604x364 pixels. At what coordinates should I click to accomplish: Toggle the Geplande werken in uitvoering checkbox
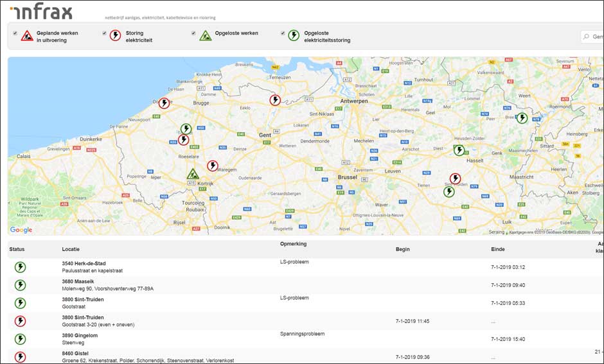pos(15,33)
